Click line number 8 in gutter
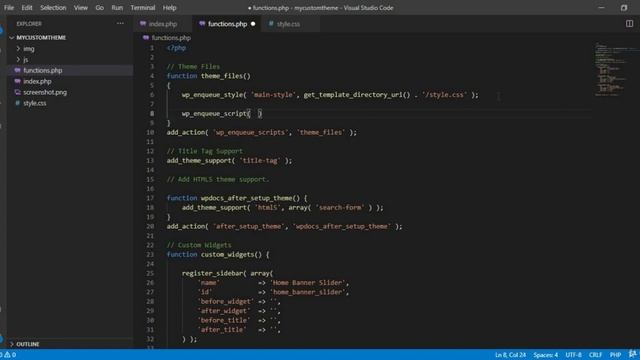The height and width of the screenshot is (360, 640). 152,114
